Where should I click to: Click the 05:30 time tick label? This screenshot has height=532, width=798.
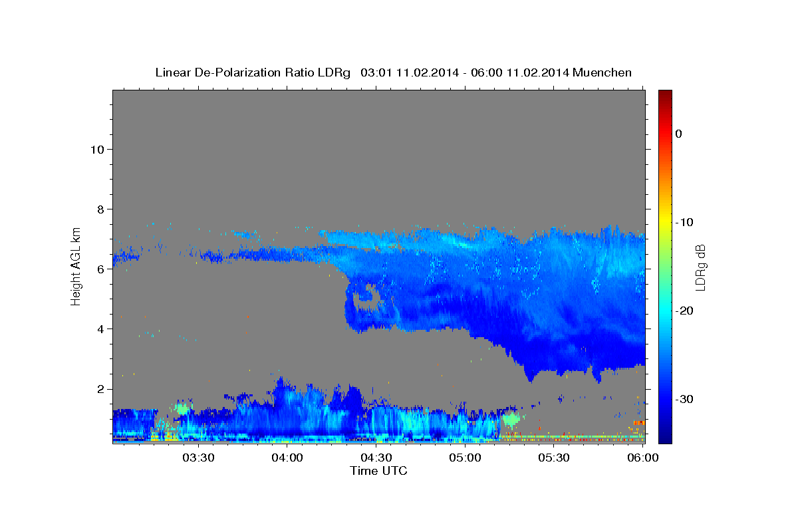point(555,458)
